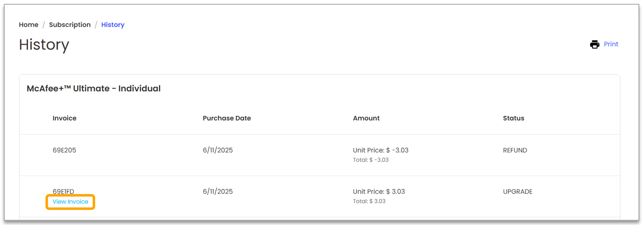Open the Subscription breadcrumb link
The height and width of the screenshot is (225, 644).
coord(70,25)
